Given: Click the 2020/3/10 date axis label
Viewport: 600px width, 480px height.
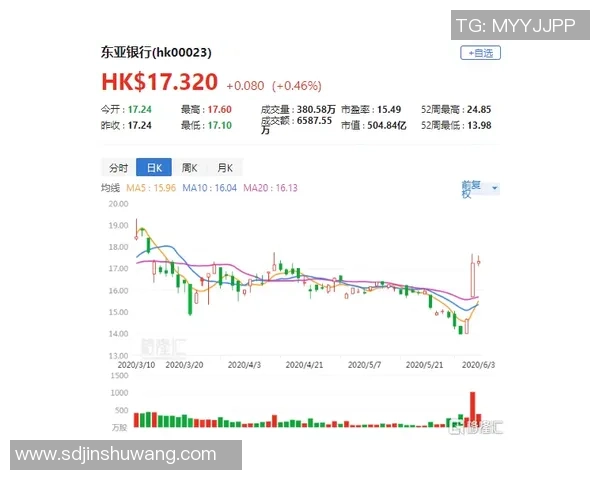Looking at the screenshot, I should click(137, 365).
